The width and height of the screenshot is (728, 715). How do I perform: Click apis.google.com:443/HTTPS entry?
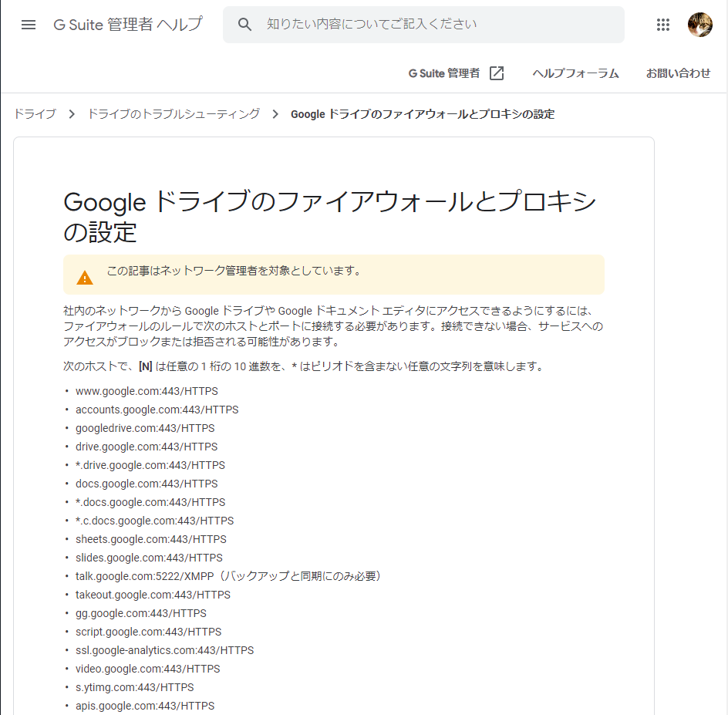tap(145, 707)
